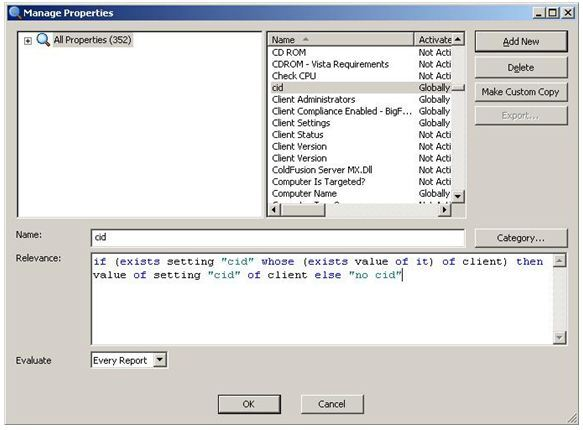Click property list scroll right arrow
This screenshot has width=583, height=430.
pos(444,210)
